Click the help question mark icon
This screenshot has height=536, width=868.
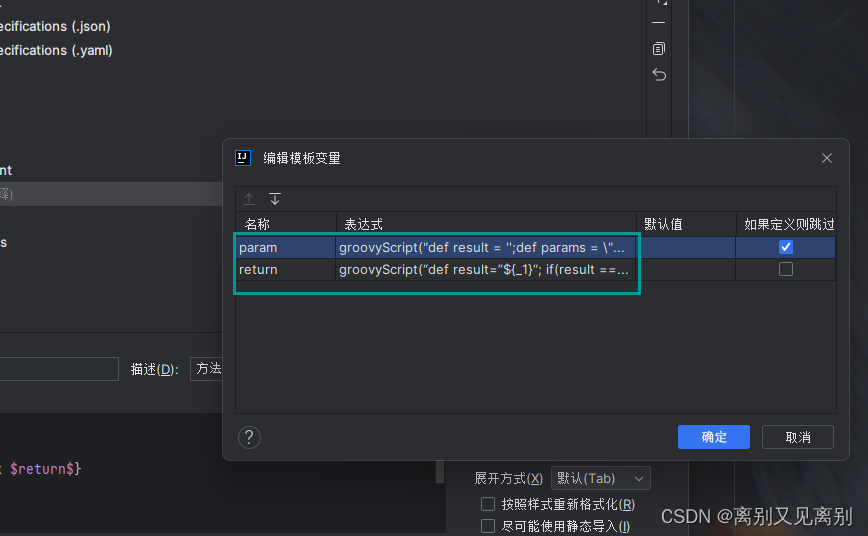point(249,437)
